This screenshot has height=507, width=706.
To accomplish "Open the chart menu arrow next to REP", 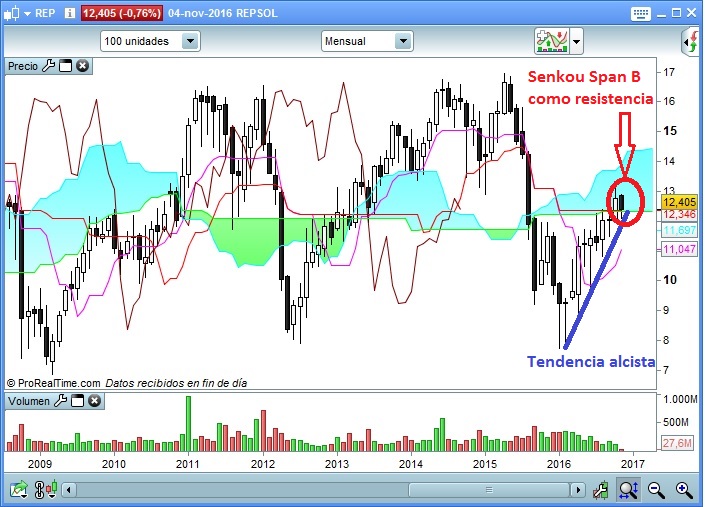I will pos(27,14).
